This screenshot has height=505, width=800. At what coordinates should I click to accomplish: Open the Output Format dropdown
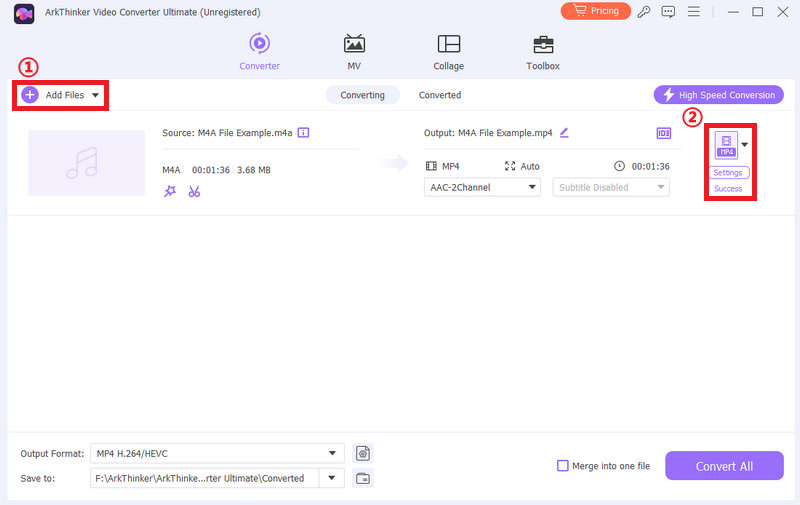pyautogui.click(x=217, y=453)
